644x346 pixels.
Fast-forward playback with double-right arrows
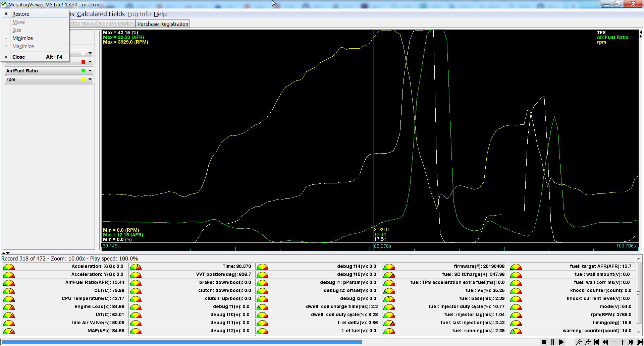click(x=631, y=342)
